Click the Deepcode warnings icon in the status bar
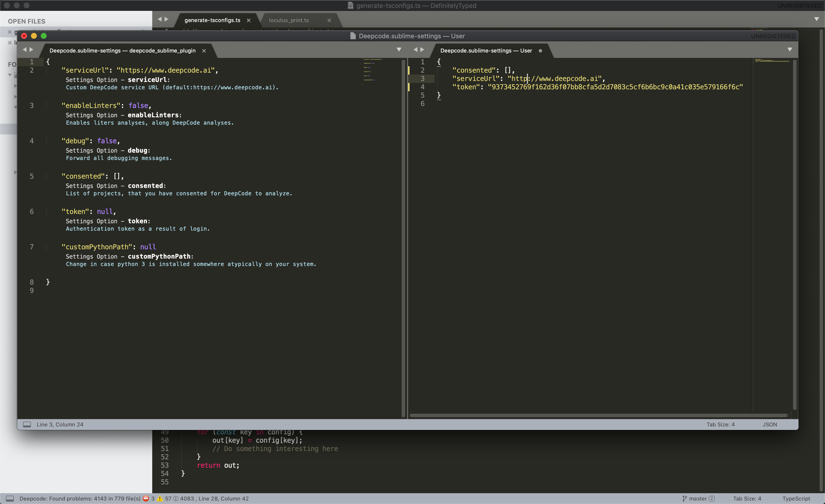The image size is (825, 504). click(160, 498)
